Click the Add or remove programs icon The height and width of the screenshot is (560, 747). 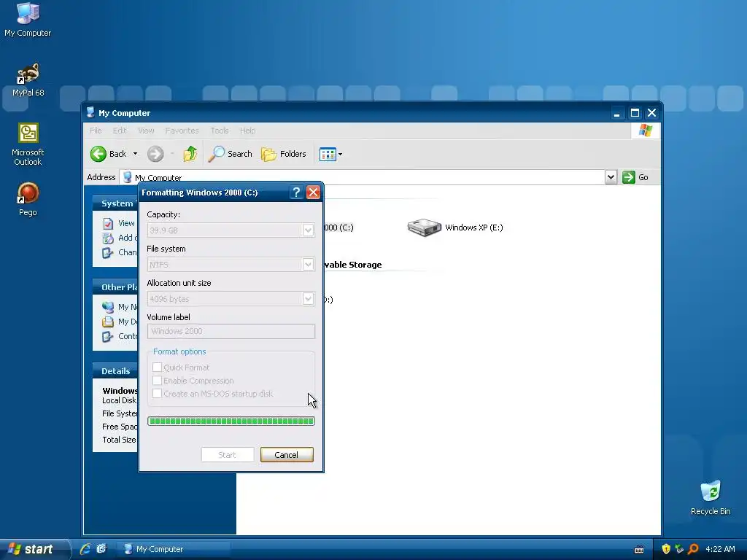point(108,238)
